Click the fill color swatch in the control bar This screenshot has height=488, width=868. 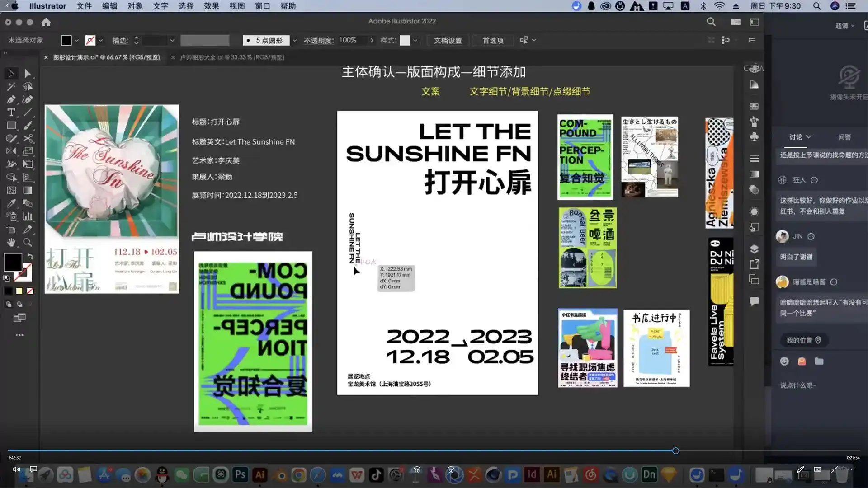coord(66,40)
